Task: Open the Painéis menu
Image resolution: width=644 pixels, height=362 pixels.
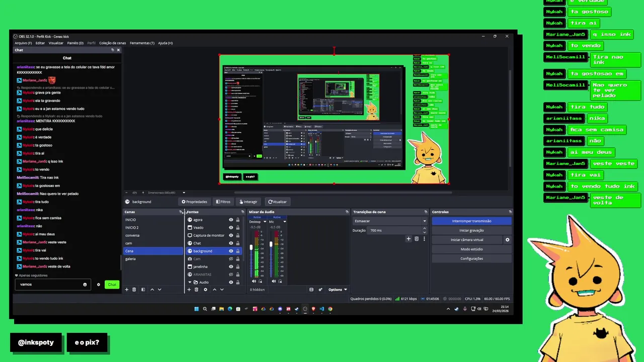Action: pyautogui.click(x=75, y=43)
